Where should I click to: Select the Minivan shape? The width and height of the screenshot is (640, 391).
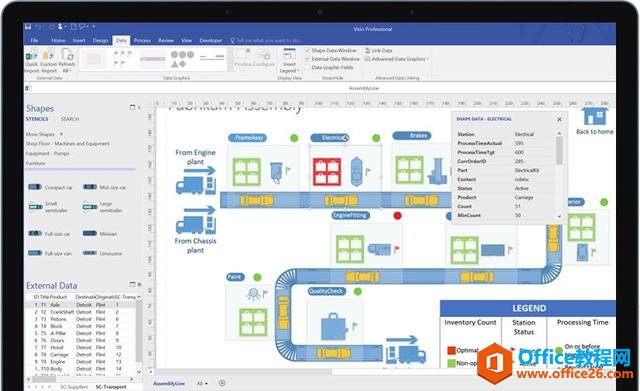(100, 233)
